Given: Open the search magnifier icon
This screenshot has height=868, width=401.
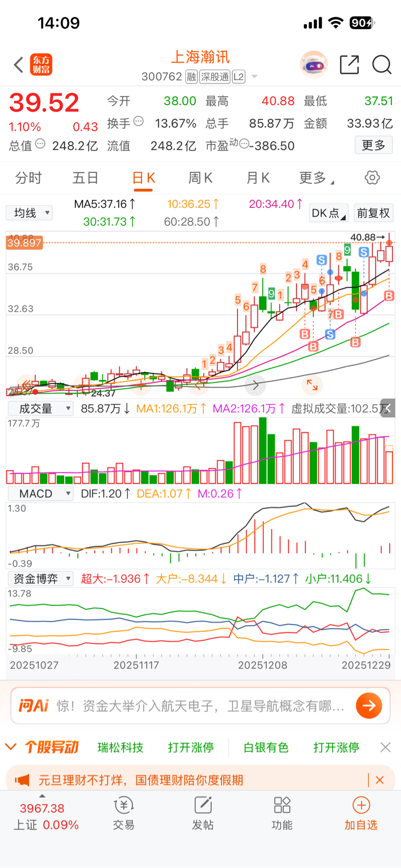Looking at the screenshot, I should coord(382,65).
